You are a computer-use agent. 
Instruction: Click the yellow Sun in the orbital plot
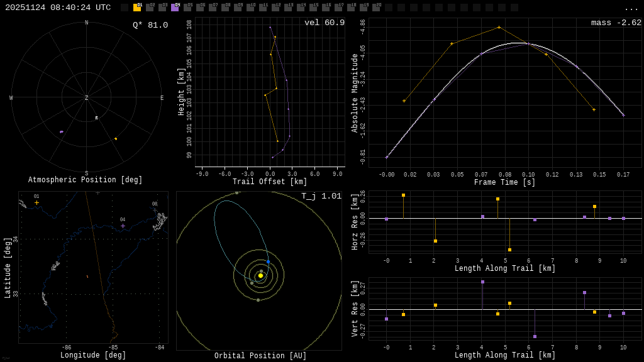(x=260, y=275)
